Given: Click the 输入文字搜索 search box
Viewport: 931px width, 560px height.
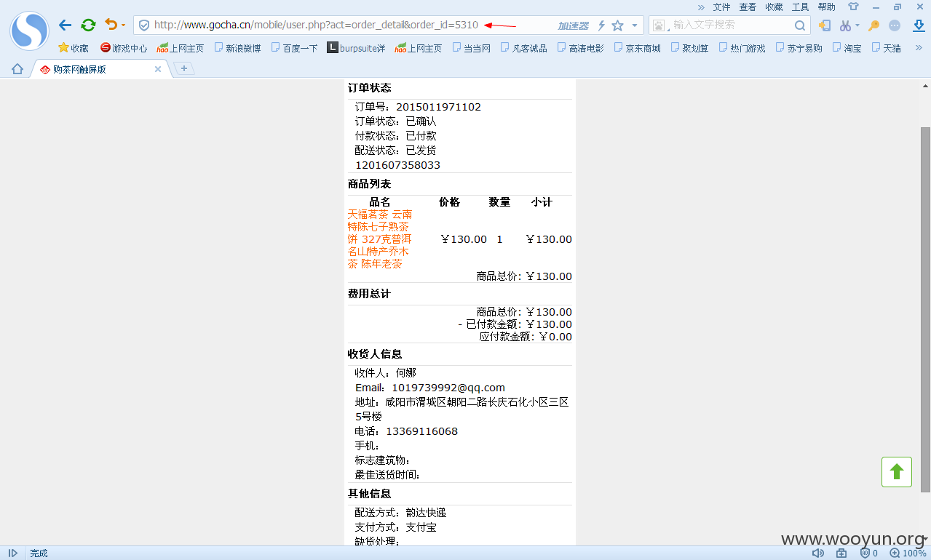Looking at the screenshot, I should pyautogui.click(x=731, y=25).
